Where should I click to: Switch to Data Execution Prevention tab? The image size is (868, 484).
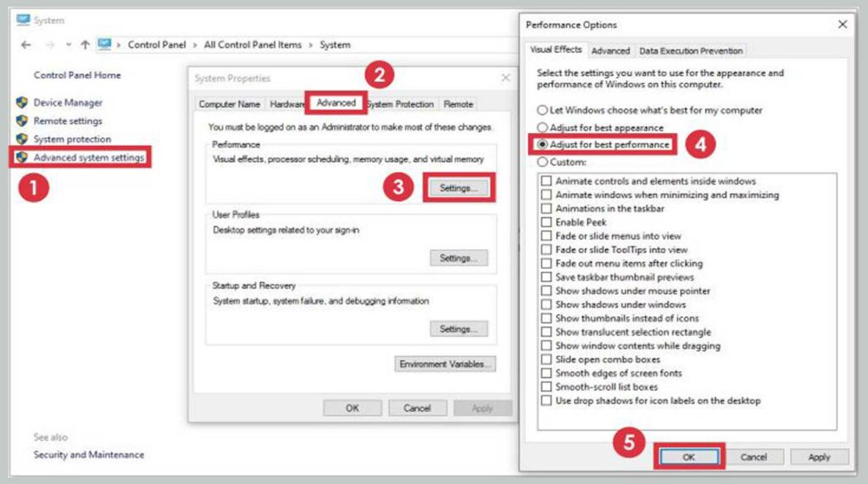point(691,51)
